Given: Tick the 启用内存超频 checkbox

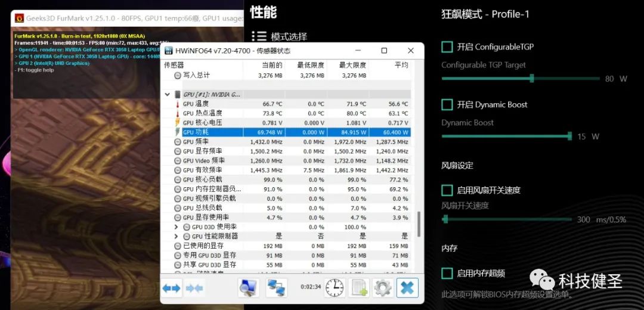Looking at the screenshot, I should click(447, 273).
